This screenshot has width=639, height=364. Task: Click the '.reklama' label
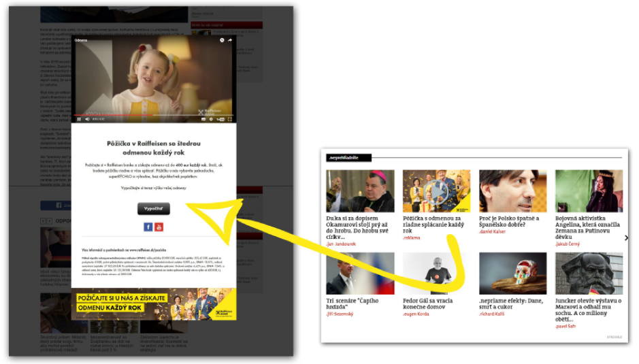(x=411, y=237)
